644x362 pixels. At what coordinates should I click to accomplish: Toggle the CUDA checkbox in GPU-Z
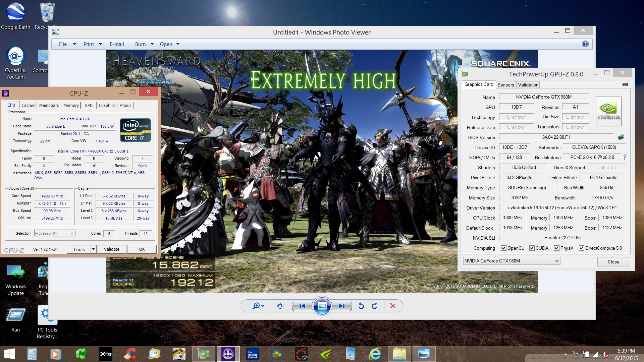[x=532, y=248]
